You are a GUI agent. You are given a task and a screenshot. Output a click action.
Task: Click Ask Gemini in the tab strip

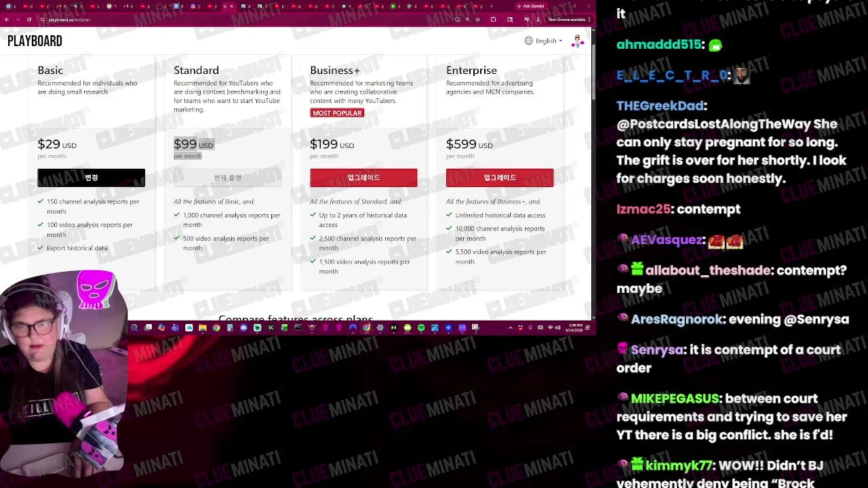[x=531, y=6]
